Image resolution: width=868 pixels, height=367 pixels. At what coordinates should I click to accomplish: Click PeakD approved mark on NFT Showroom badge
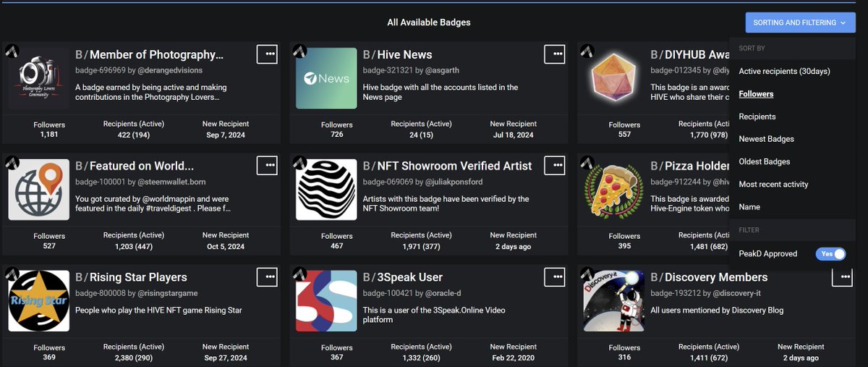(x=299, y=162)
